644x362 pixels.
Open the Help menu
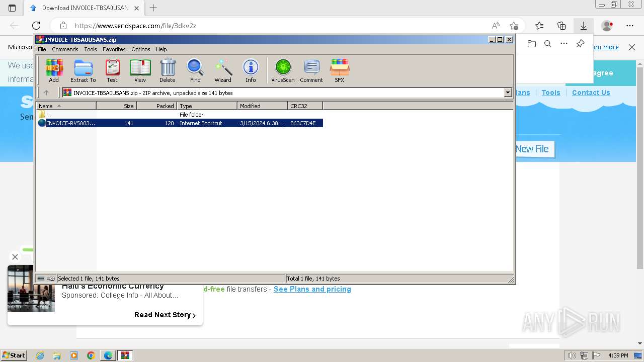pyautogui.click(x=161, y=49)
